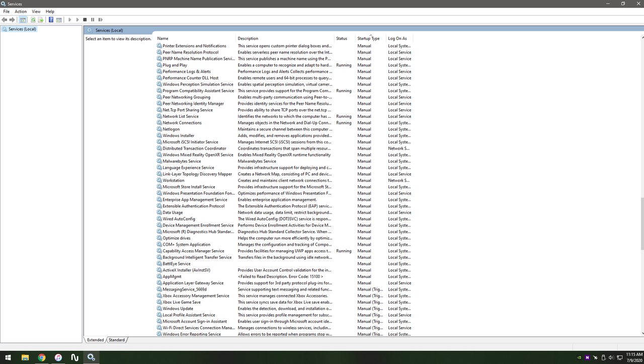The height and width of the screenshot is (364, 644).
Task: Click the gear icon beside Netlogon
Action: coord(159,129)
